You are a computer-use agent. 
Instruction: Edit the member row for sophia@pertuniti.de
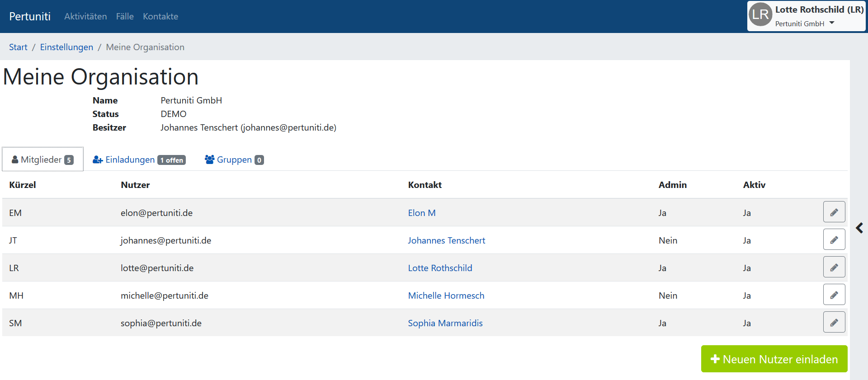834,322
